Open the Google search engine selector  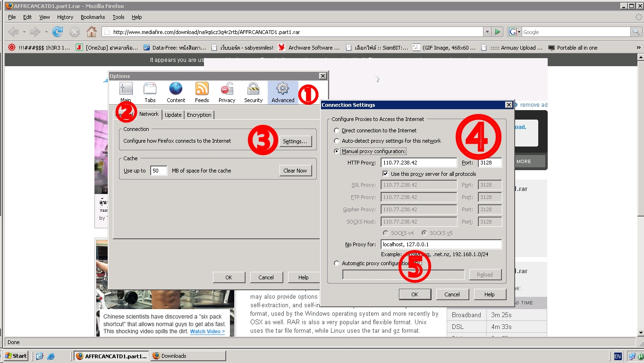point(514,32)
